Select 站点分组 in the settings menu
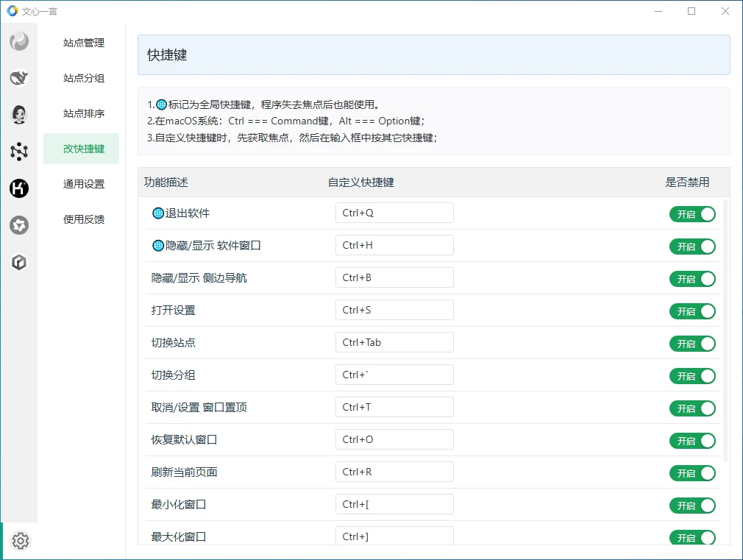 pyautogui.click(x=84, y=78)
